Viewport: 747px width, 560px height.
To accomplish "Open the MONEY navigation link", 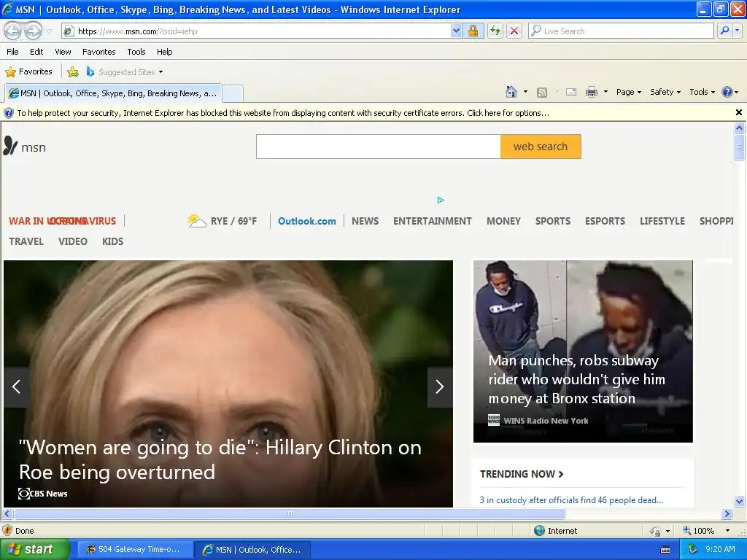I will click(503, 221).
